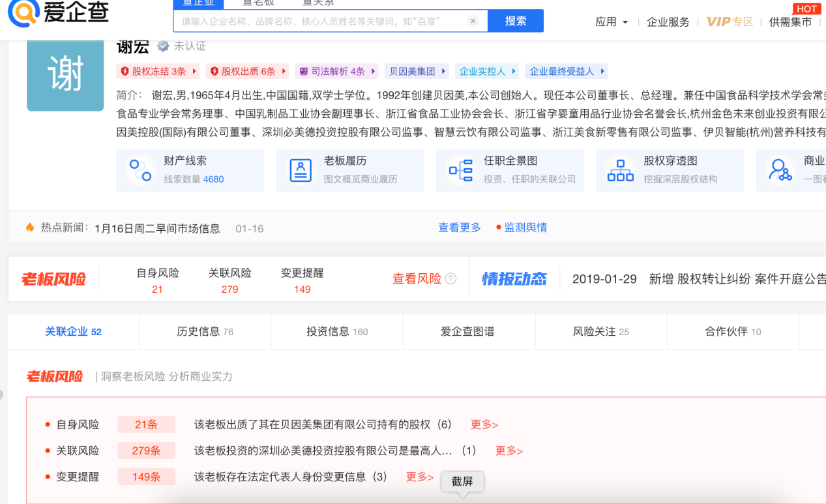Image resolution: width=826 pixels, height=504 pixels.
Task: Click 更多 for 自身风险 row
Action: tap(484, 424)
